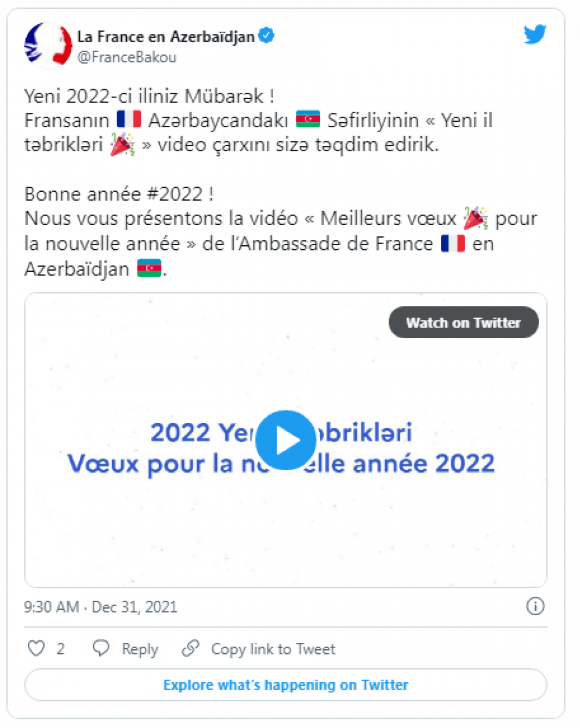The width and height of the screenshot is (580, 728).
Task: Like the tweet with the heart icon
Action: pyautogui.click(x=37, y=648)
